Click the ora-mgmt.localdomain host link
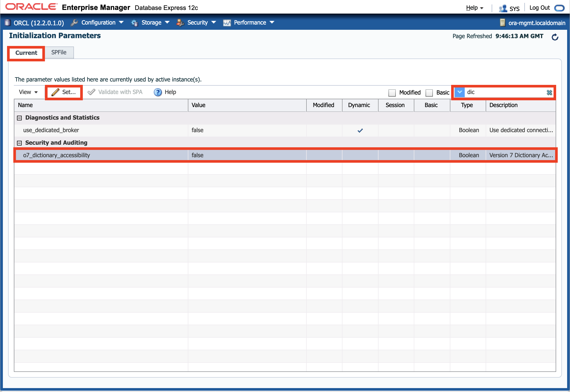 (x=537, y=23)
